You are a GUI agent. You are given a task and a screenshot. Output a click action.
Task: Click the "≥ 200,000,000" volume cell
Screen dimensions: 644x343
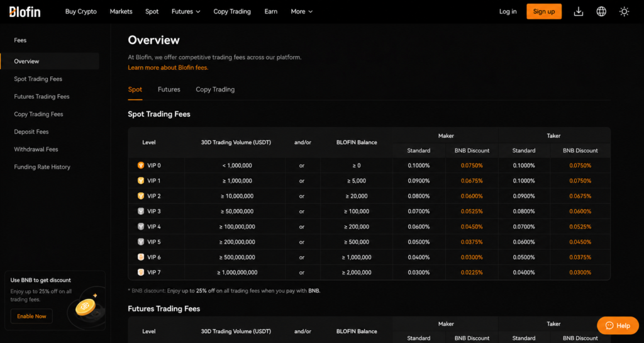(x=237, y=242)
